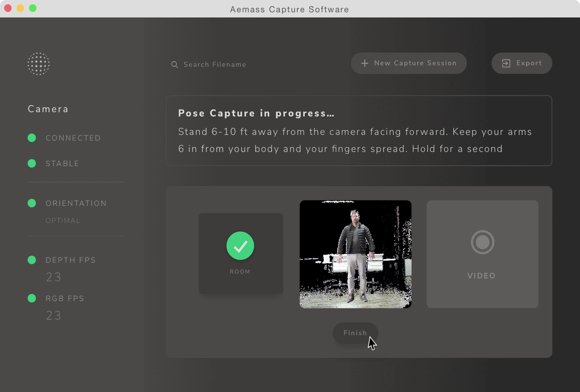The image size is (580, 392).
Task: Click the search magnifier icon
Action: (x=175, y=65)
